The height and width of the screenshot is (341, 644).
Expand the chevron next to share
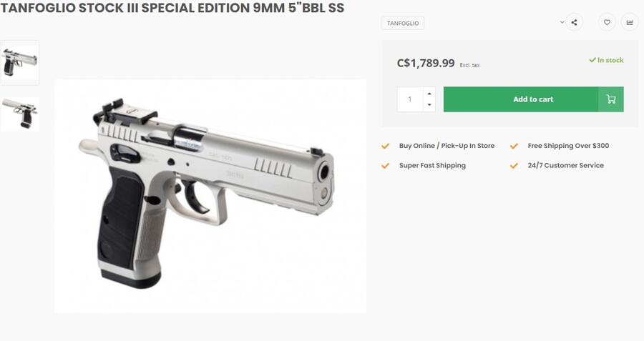tap(562, 22)
